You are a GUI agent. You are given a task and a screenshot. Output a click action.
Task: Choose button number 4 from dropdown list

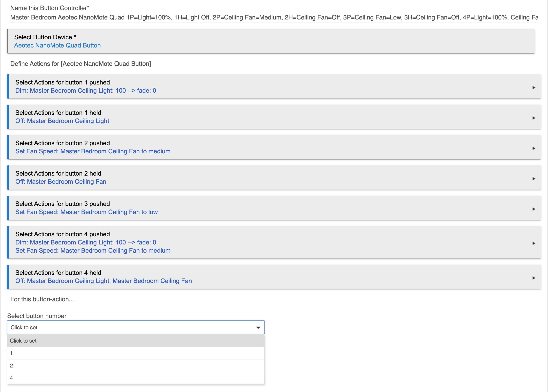coord(136,378)
